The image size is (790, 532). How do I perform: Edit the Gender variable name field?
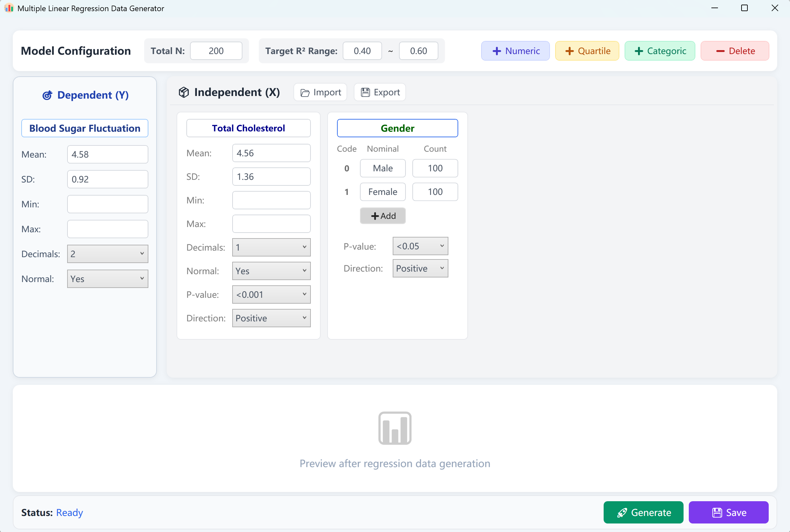pos(397,128)
